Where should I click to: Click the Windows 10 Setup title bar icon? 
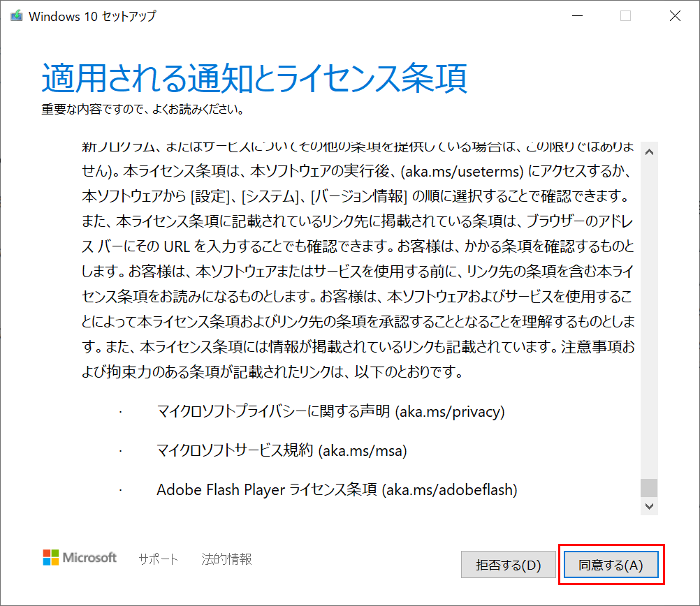pos(15,16)
